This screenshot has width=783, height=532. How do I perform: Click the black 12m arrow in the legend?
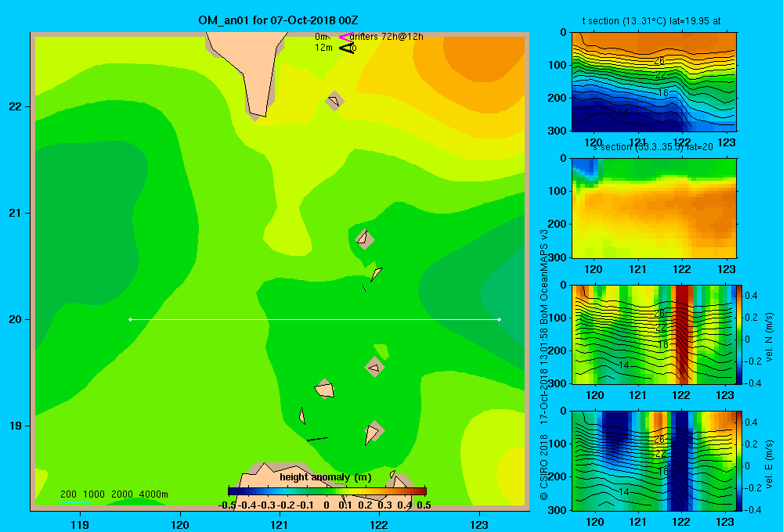(347, 48)
